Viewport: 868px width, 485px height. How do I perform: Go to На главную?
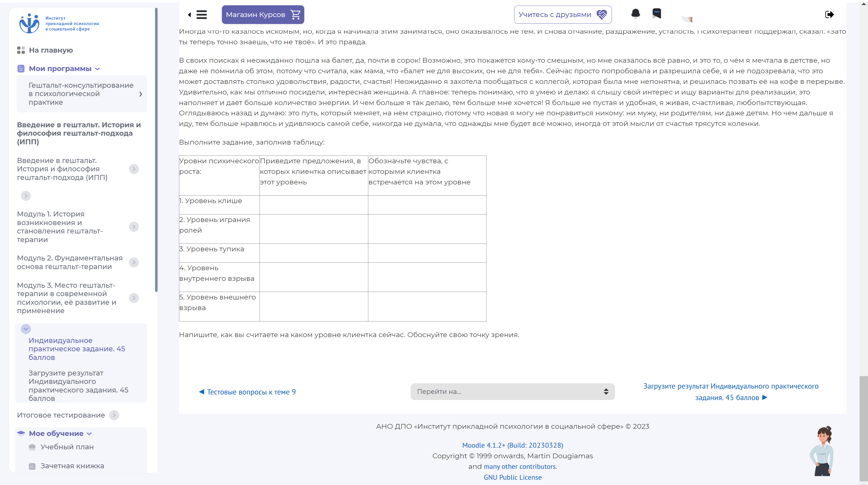click(51, 50)
